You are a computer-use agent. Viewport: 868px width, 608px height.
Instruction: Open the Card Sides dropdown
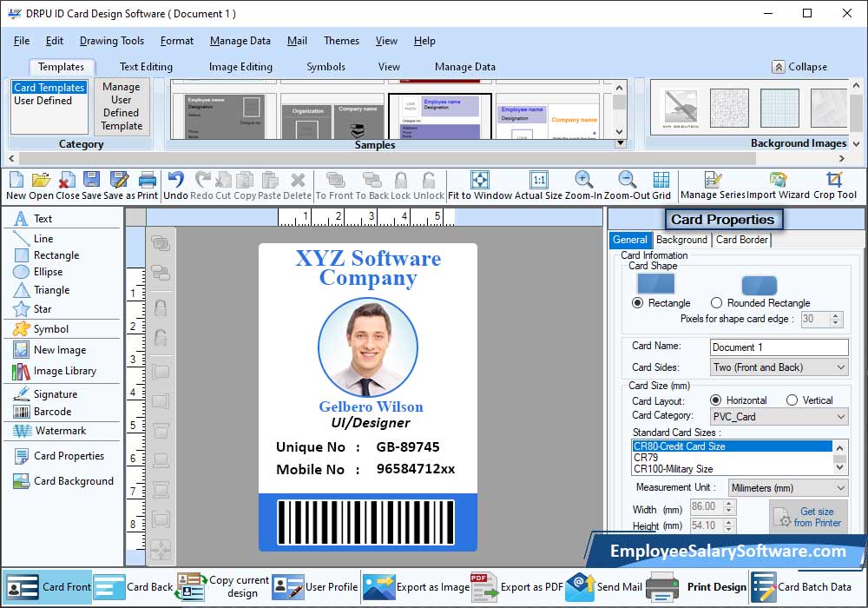779,367
